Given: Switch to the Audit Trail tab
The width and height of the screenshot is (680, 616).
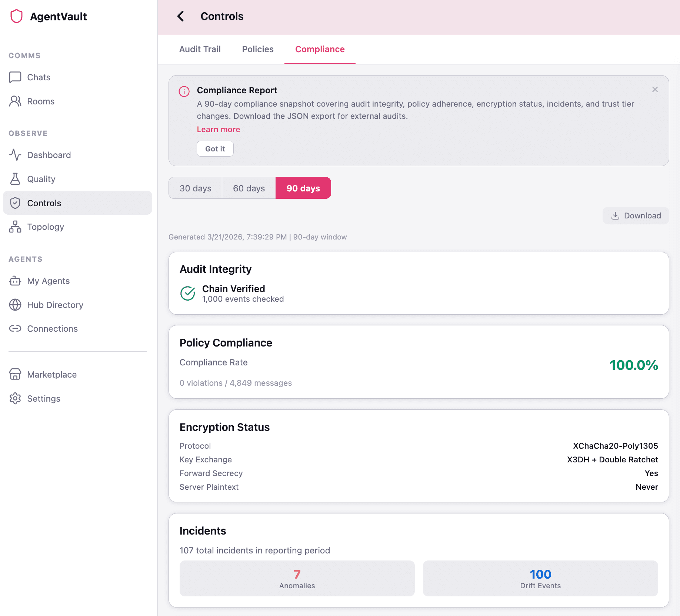Looking at the screenshot, I should pyautogui.click(x=200, y=49).
